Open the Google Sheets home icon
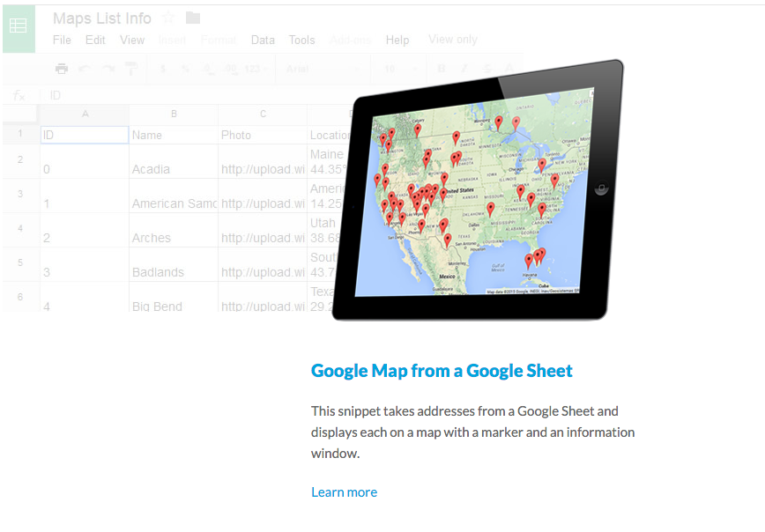The image size is (765, 532). (19, 27)
